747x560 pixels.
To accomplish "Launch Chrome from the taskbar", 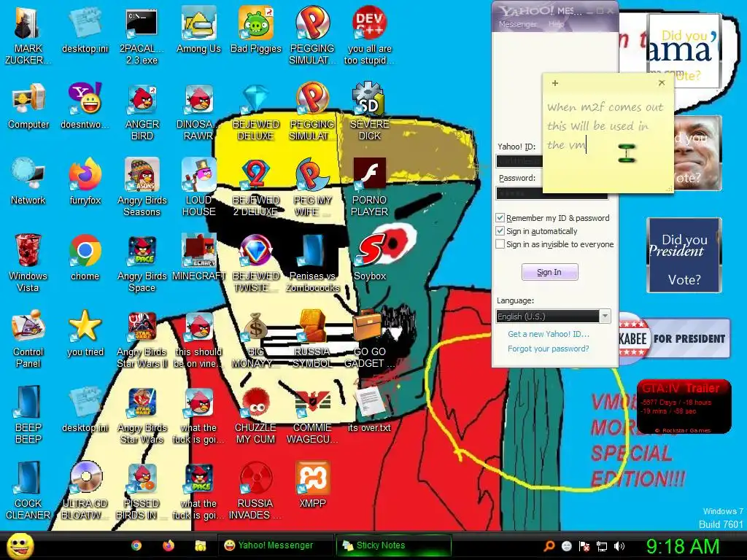I will pos(136,545).
